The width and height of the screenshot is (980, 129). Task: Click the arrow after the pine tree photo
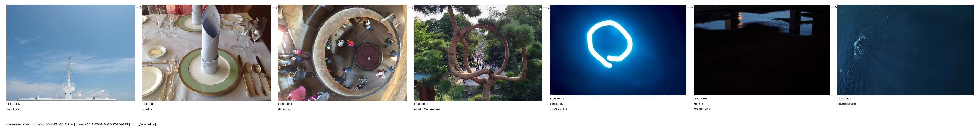click(546, 8)
